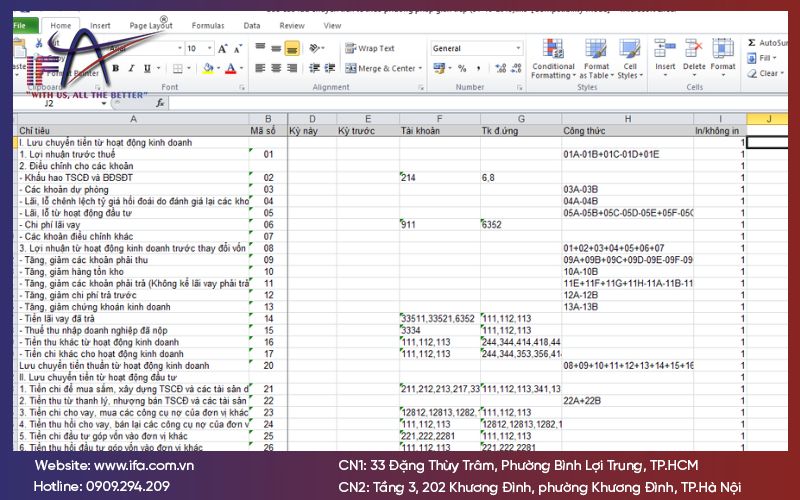Align text right icon
Screen dimensions: 800x500
(292, 68)
